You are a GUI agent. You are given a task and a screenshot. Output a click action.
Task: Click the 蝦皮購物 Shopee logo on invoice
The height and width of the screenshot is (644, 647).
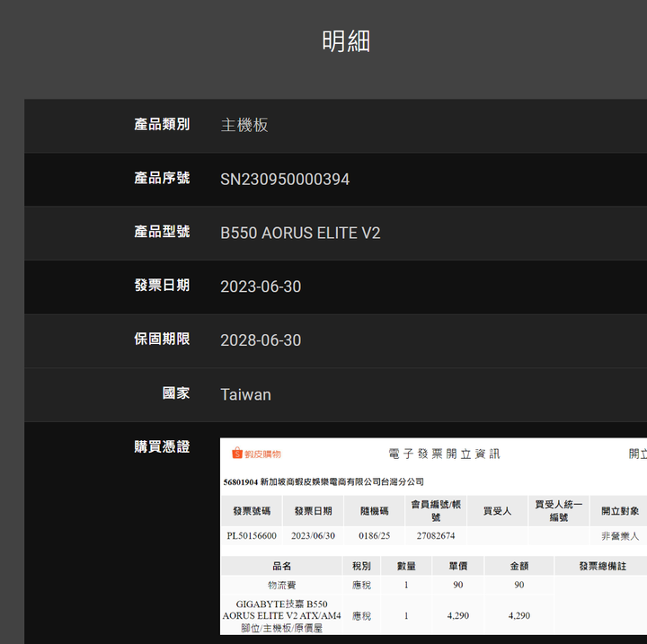[256, 454]
